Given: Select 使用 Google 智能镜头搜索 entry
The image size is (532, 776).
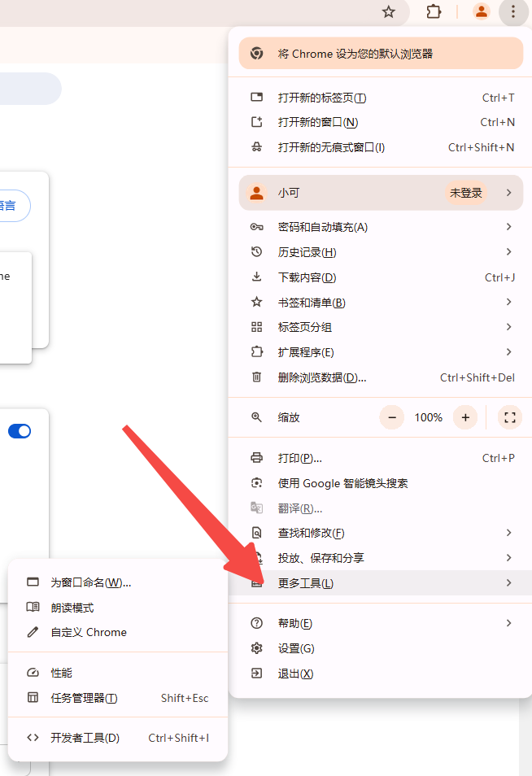Looking at the screenshot, I should [380, 483].
